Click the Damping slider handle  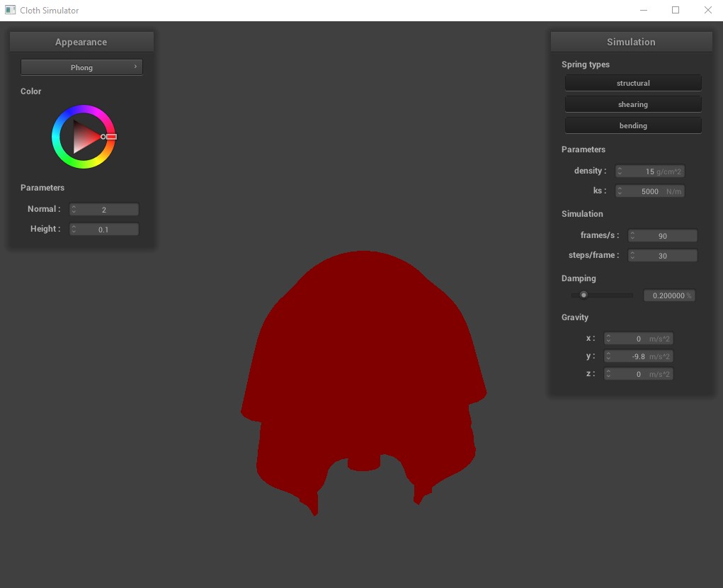(583, 295)
